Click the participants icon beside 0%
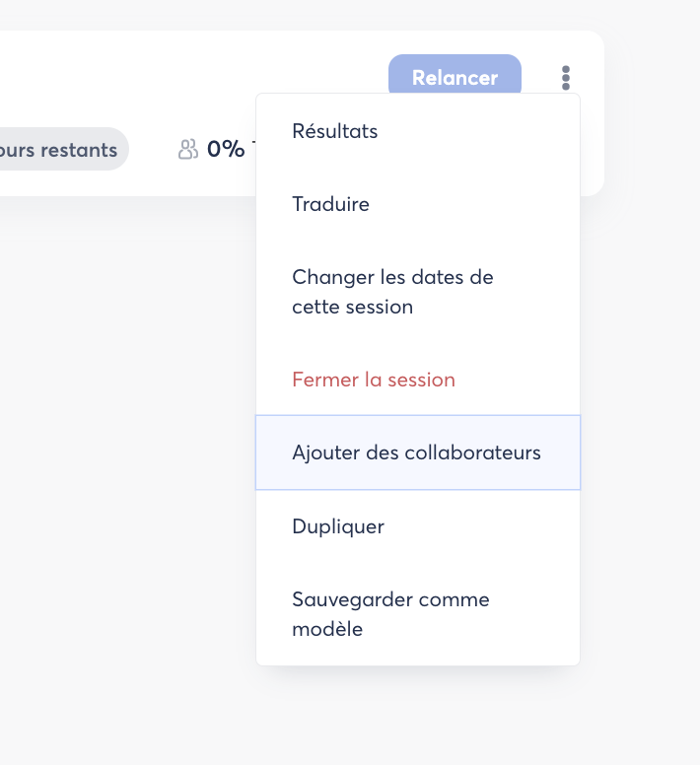Screen dimensions: 700x765 pos(187,149)
